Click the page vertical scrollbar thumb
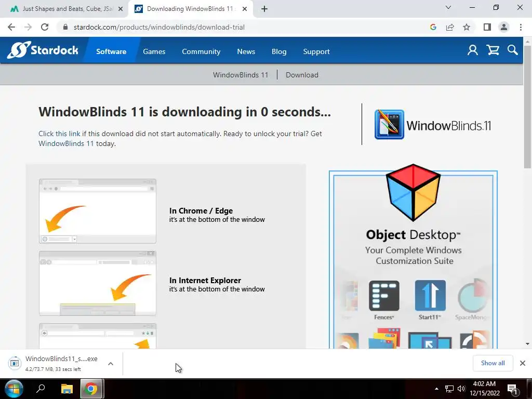 527,107
